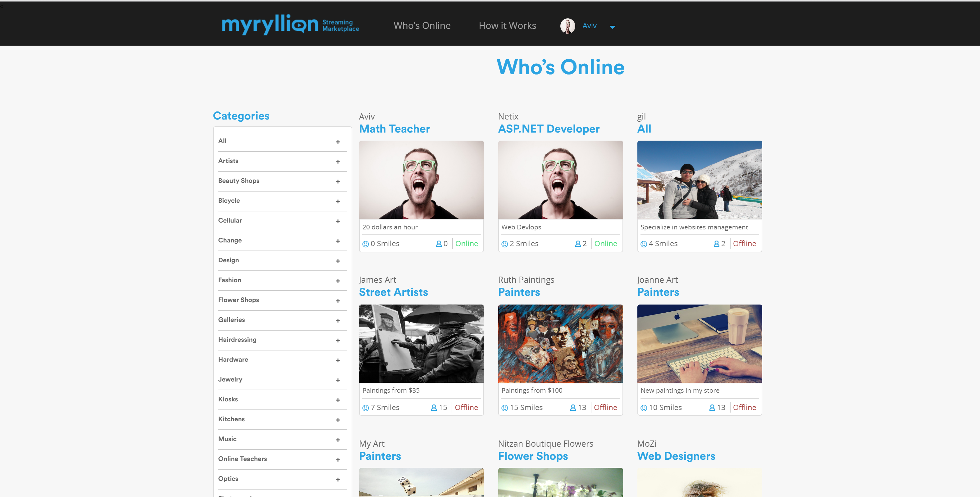Select the Galleries category label
Image resolution: width=980 pixels, height=497 pixels.
231,320
